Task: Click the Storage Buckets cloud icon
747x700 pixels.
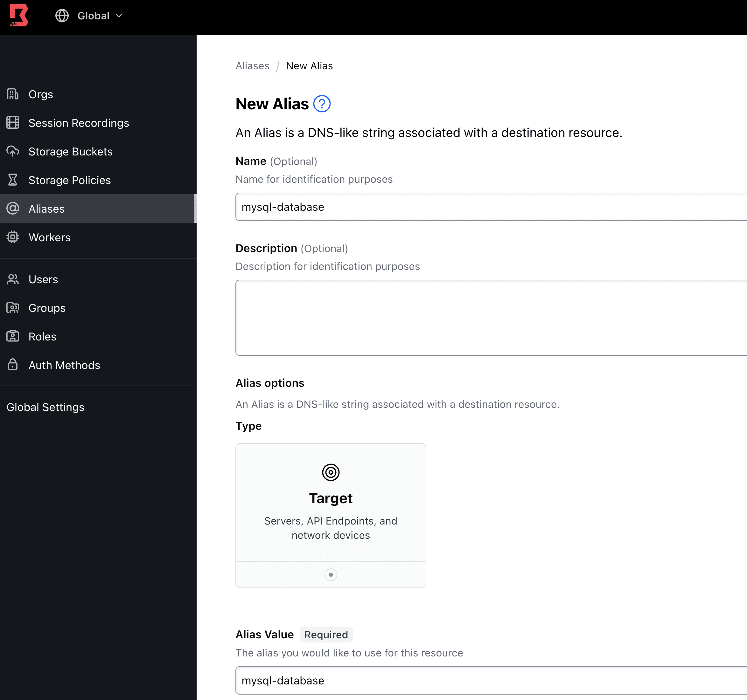Action: point(13,151)
